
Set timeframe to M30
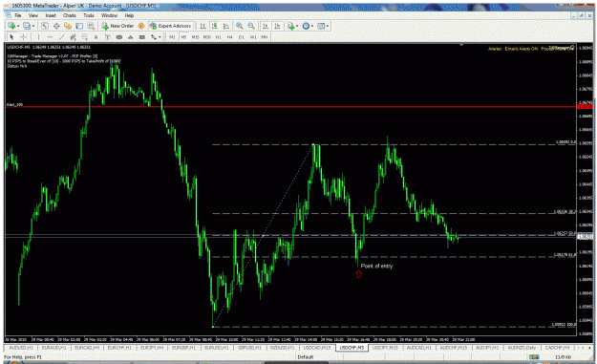206,37
